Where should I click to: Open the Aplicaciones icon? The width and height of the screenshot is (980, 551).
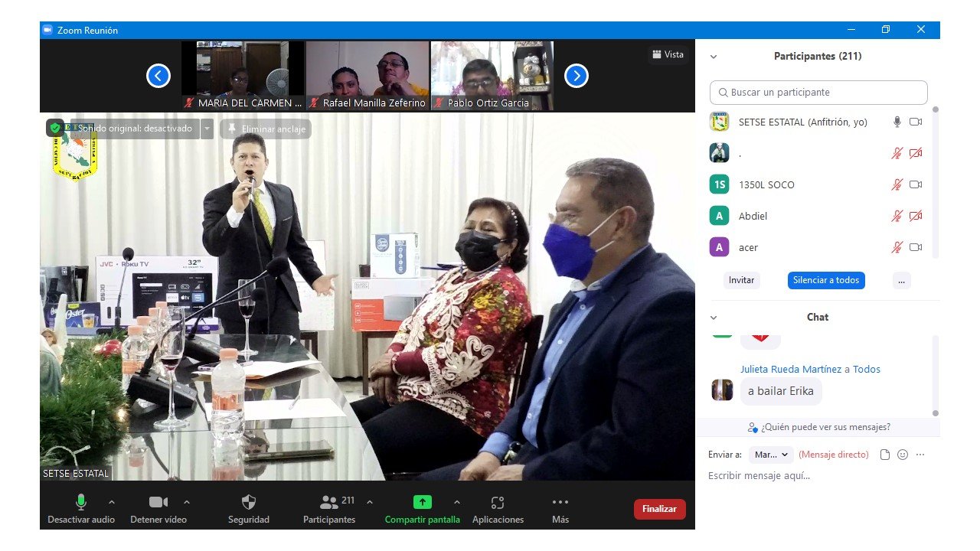[498, 503]
